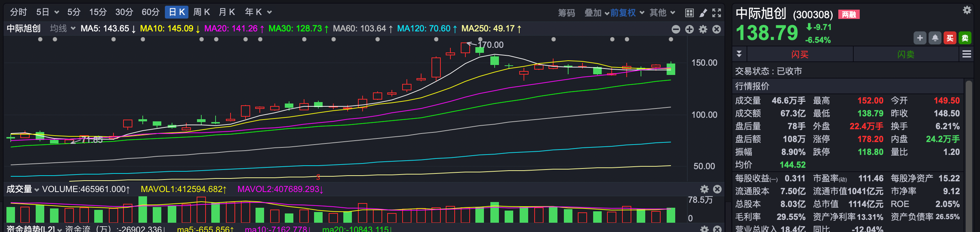The height and width of the screenshot is (232, 980).
Task: Select the drawing brush tool
Action: tap(703, 12)
